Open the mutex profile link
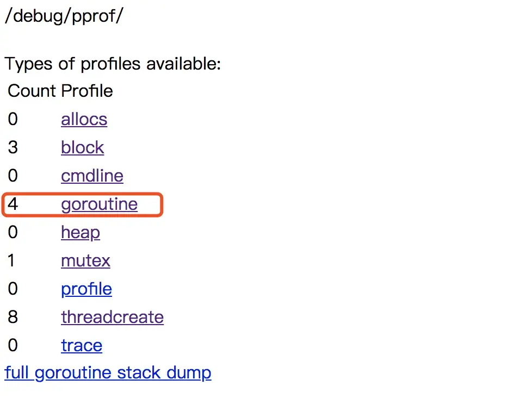This screenshot has height=398, width=532. 85,261
